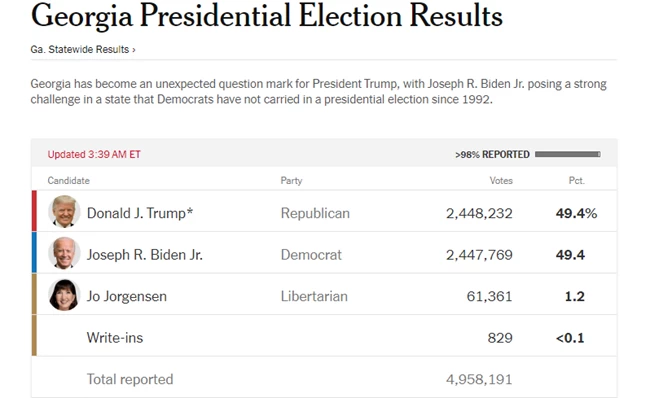Click the Candidate column header
This screenshot has width=650, height=398.
tap(68, 181)
